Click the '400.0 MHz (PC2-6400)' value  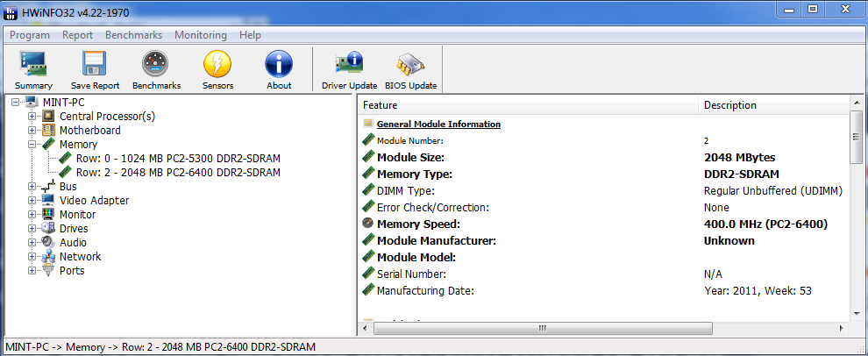point(765,224)
